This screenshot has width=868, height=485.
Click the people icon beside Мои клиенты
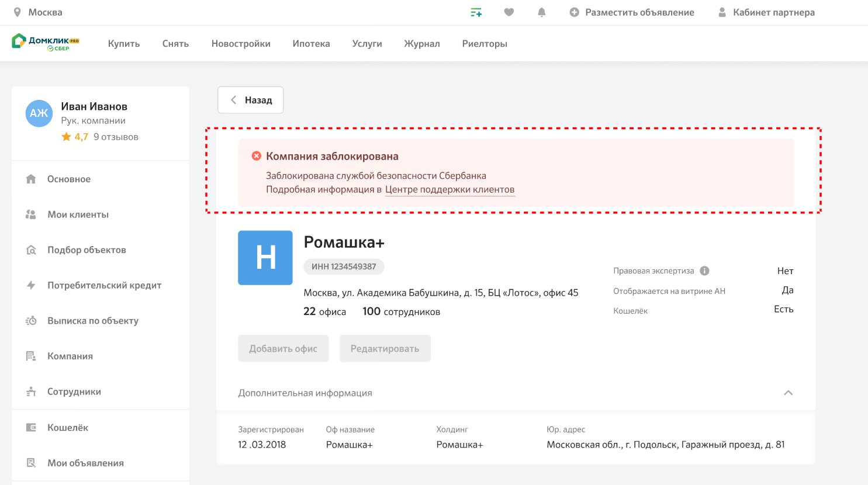(31, 214)
